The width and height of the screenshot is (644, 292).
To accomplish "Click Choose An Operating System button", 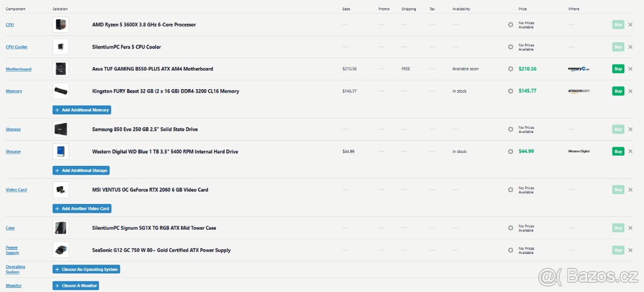I will tap(86, 269).
